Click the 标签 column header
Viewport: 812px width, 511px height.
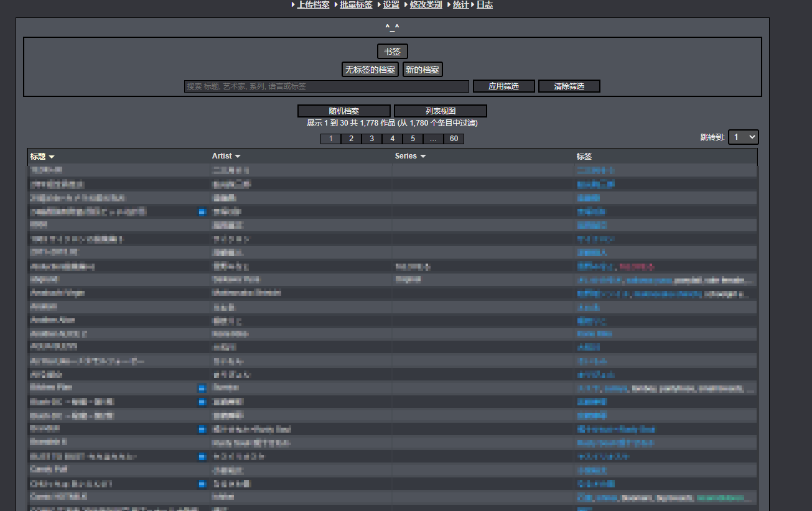click(x=584, y=157)
